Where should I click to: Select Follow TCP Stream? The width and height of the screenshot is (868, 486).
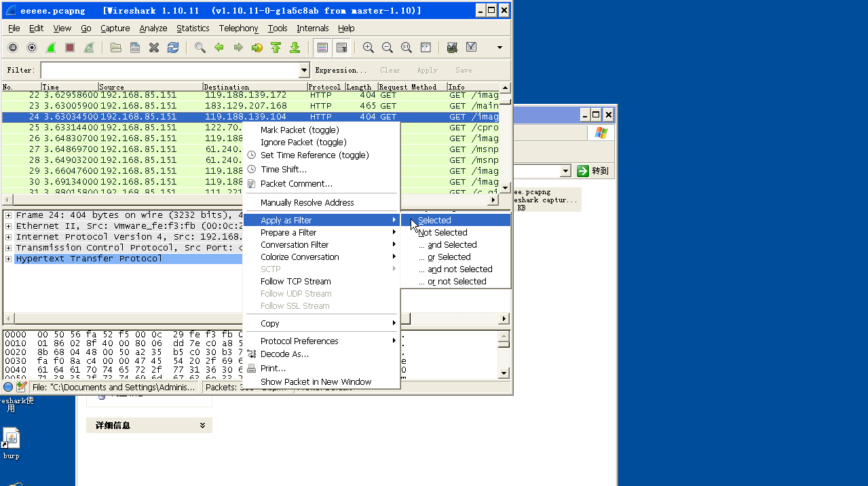coord(321,282)
